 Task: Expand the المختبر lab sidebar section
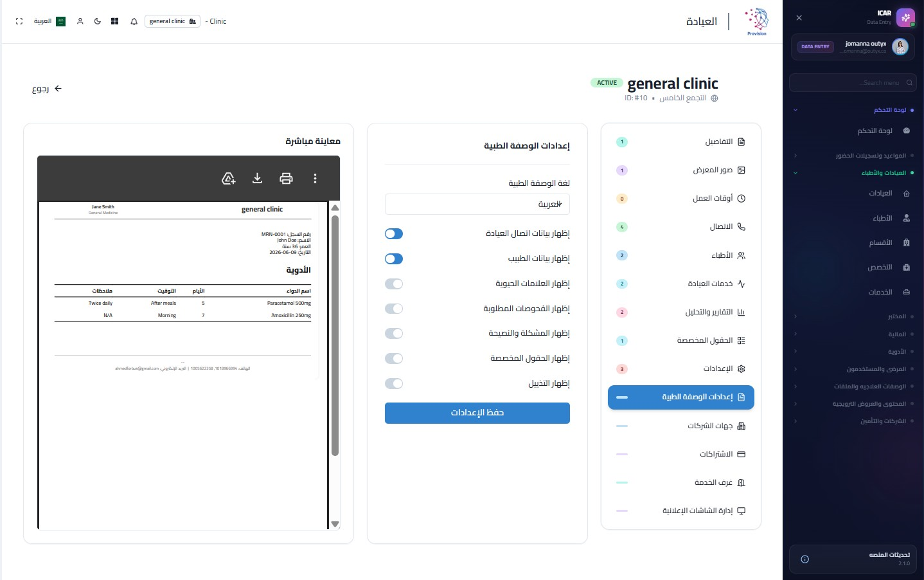pyautogui.click(x=853, y=316)
